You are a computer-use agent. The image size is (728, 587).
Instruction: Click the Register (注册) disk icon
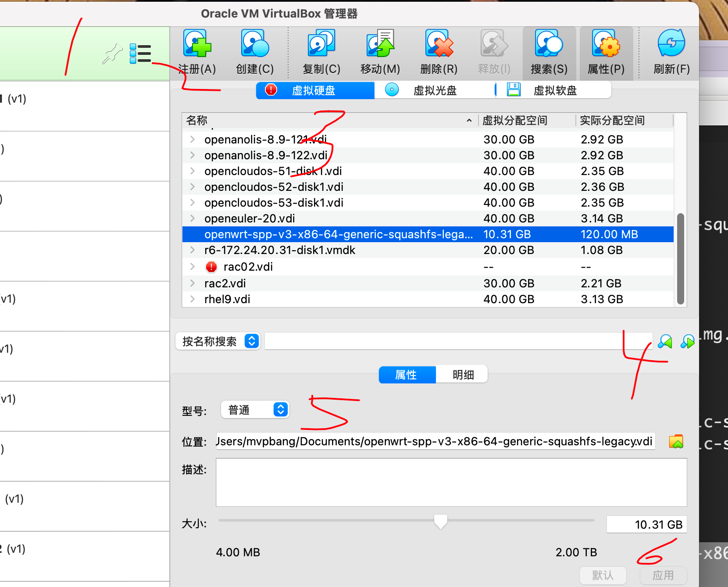click(196, 44)
